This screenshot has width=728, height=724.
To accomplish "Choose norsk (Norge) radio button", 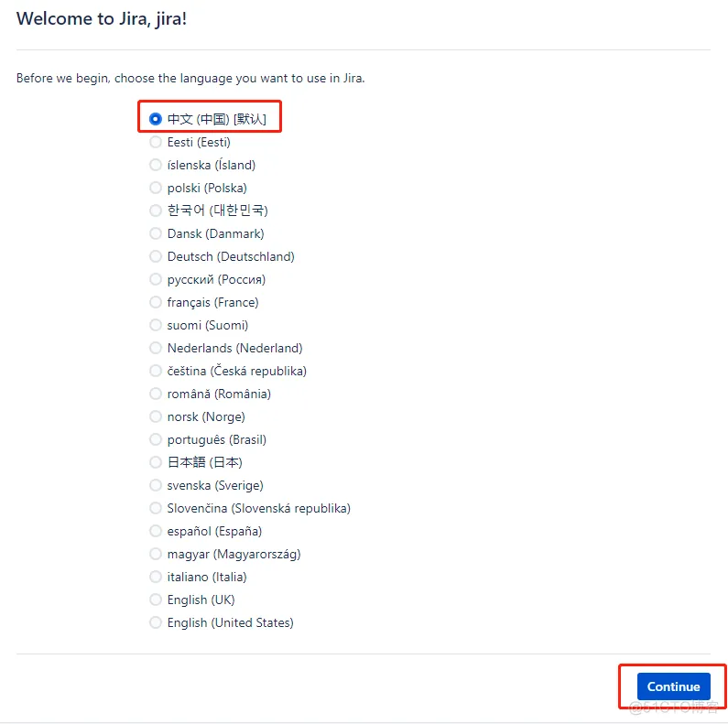I will click(156, 416).
